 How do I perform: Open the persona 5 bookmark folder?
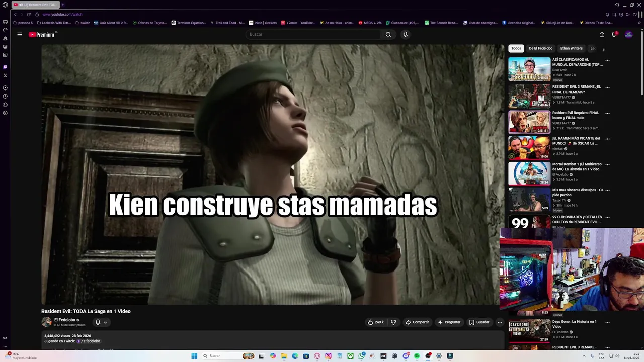(x=23, y=23)
